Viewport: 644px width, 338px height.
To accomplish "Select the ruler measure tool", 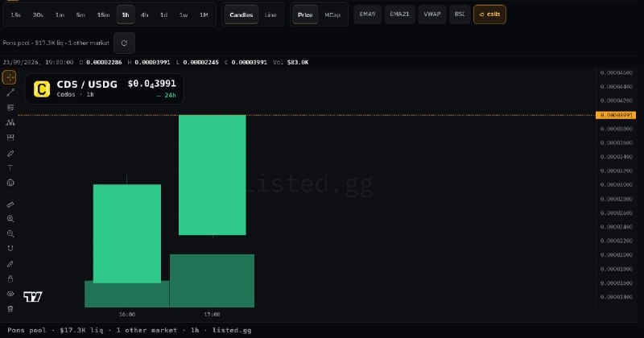I will (10, 204).
